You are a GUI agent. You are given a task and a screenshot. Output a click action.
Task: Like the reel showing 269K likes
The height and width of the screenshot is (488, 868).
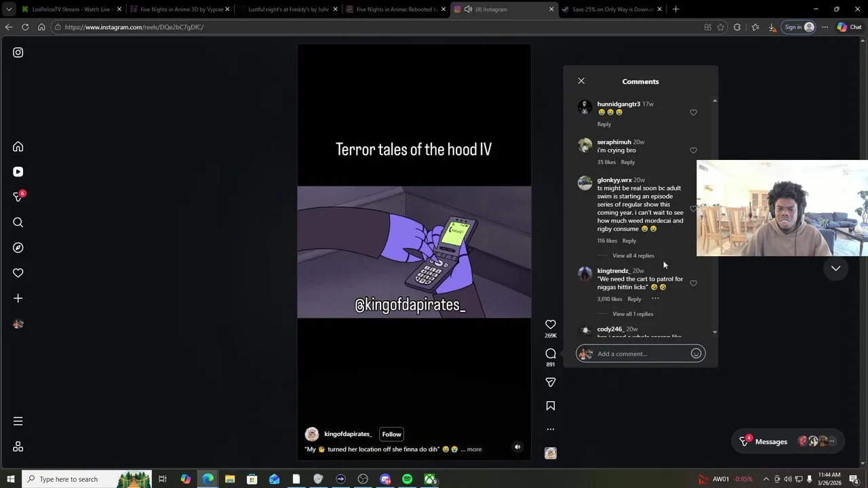551,325
